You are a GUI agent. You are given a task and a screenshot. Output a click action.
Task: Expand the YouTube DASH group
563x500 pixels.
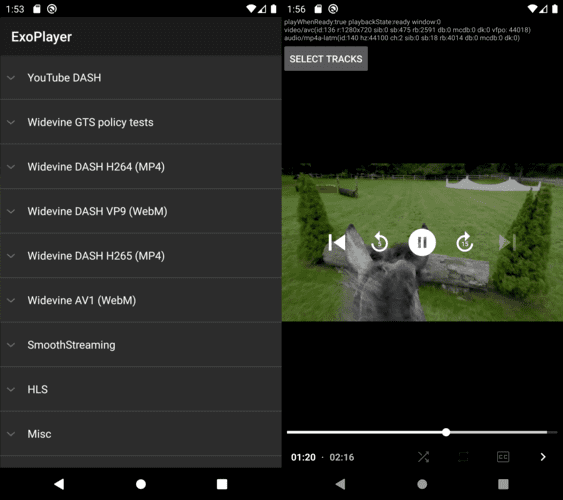(x=141, y=78)
